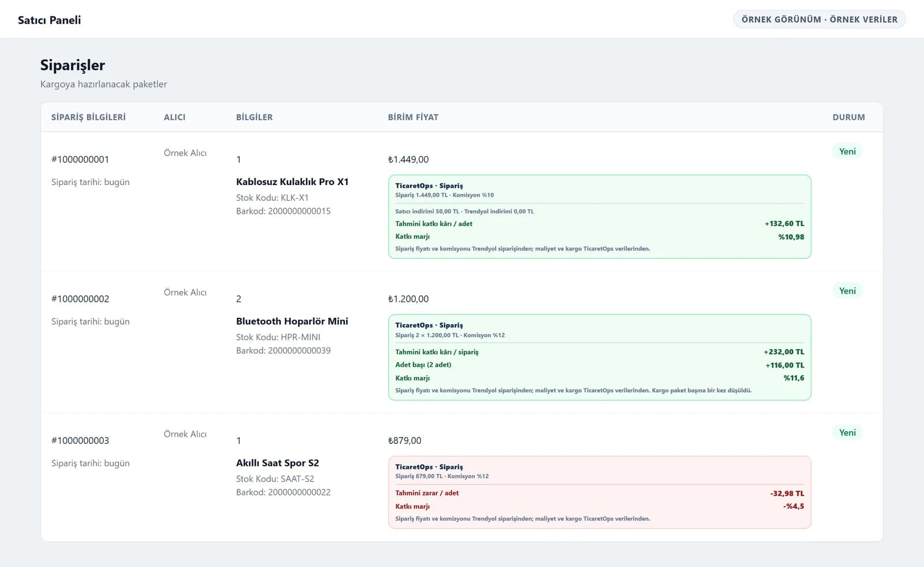Click the DURUM column header
924x567 pixels.
tap(848, 117)
